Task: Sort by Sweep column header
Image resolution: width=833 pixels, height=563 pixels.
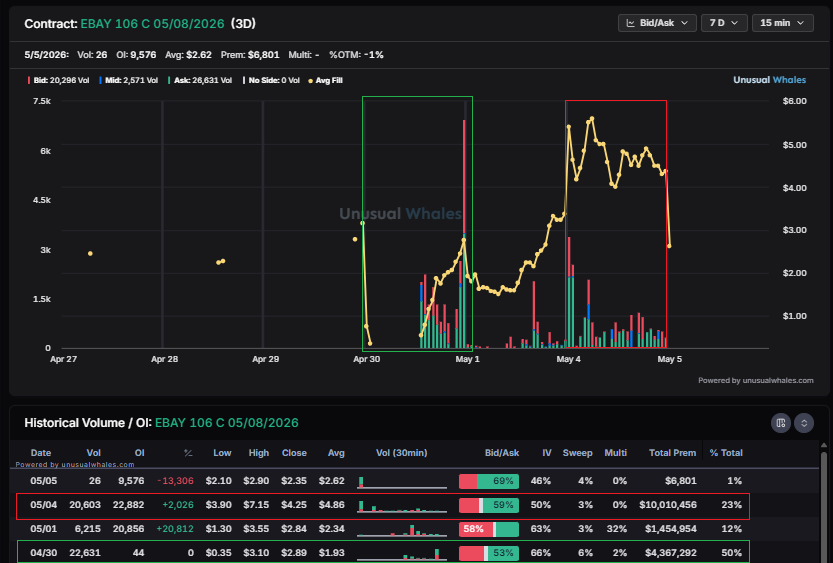Action: pyautogui.click(x=577, y=453)
